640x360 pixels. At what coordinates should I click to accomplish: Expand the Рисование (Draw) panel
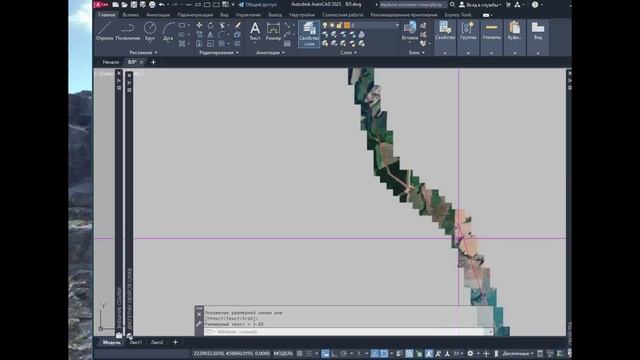point(143,53)
